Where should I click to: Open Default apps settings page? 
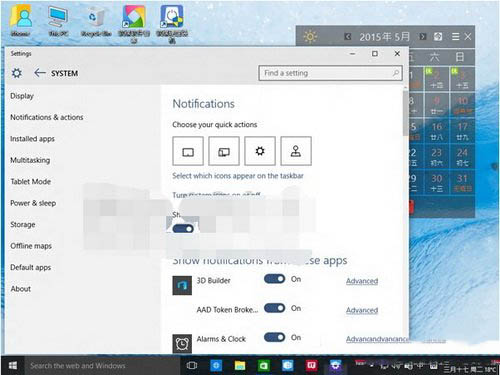[x=31, y=267]
